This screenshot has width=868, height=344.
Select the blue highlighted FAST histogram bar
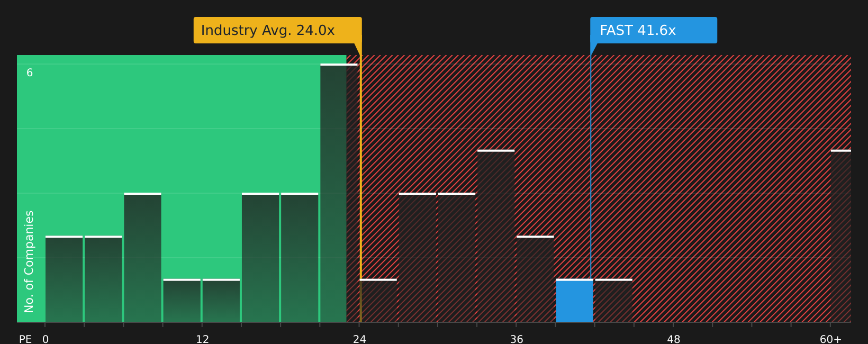(574, 301)
